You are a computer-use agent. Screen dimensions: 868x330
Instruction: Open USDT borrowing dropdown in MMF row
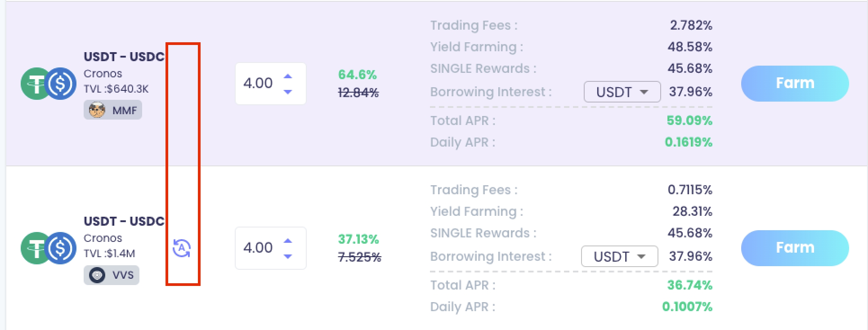[x=622, y=92]
